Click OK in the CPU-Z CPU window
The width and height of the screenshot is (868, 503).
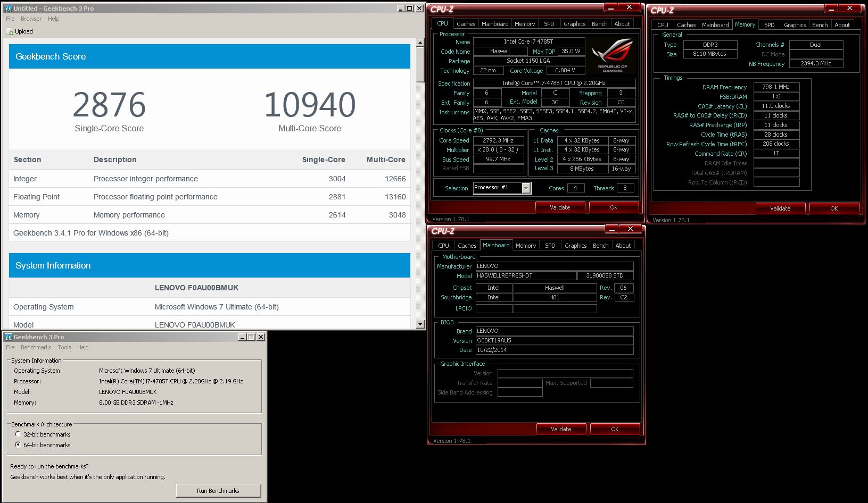(x=614, y=207)
